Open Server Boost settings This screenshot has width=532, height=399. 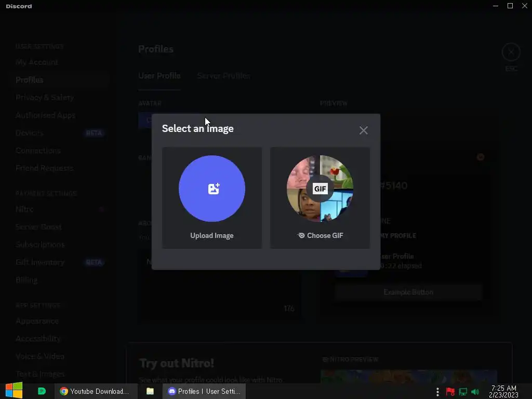tap(38, 227)
